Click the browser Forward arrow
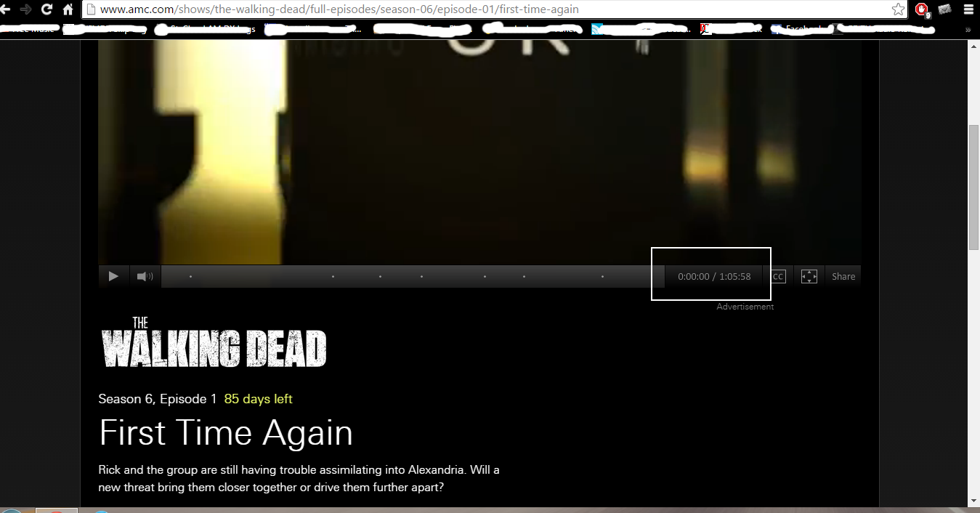Screen dimensions: 980x513 pos(26,9)
